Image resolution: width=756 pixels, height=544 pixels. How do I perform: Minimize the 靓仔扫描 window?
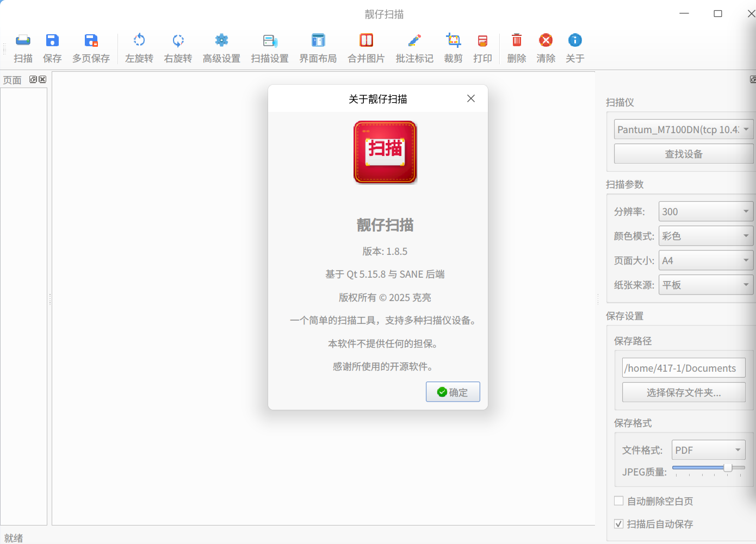click(x=684, y=14)
